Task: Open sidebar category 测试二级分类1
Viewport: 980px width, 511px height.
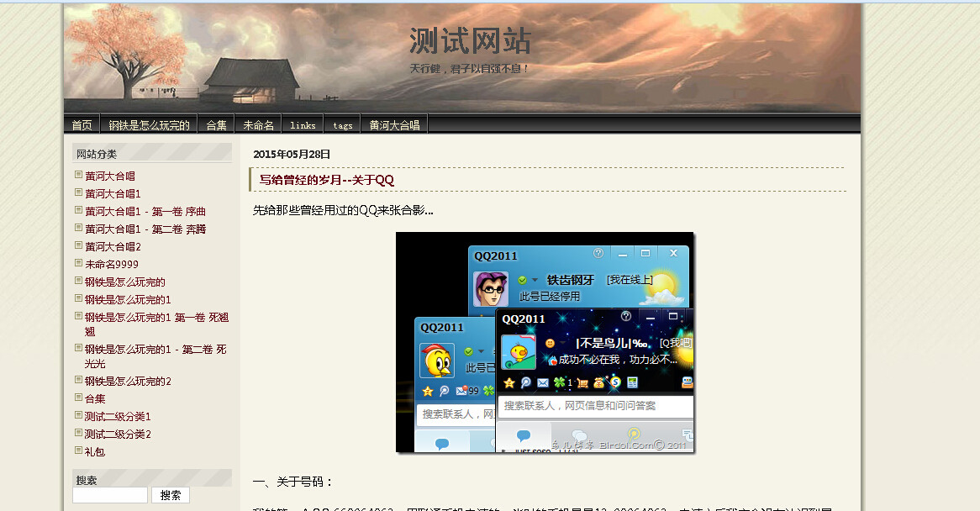Action: click(118, 416)
